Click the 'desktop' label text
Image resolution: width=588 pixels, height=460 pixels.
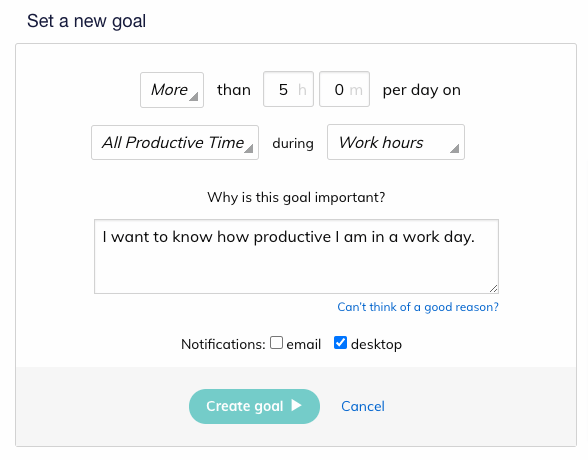[376, 344]
